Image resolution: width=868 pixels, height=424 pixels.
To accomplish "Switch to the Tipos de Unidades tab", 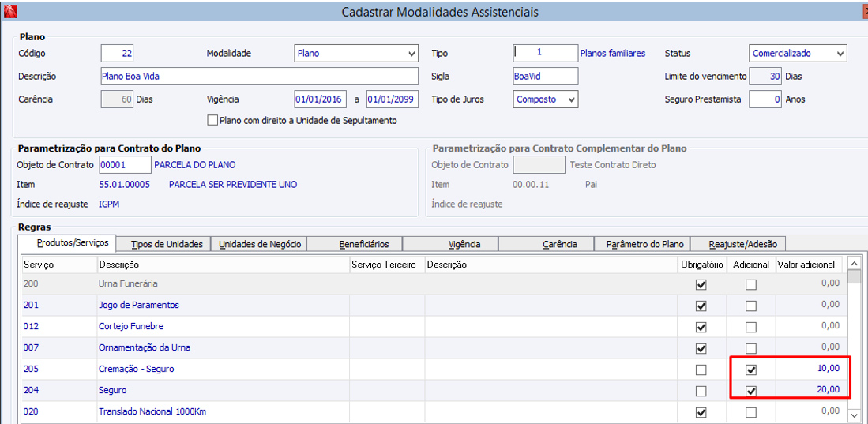I will tap(167, 244).
